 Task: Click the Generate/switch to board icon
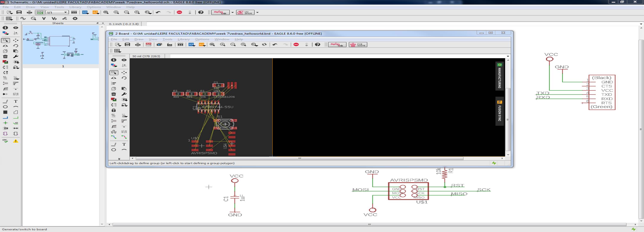(x=40, y=12)
